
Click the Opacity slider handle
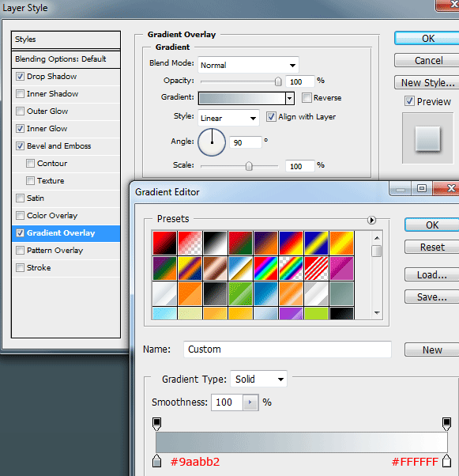pos(278,81)
